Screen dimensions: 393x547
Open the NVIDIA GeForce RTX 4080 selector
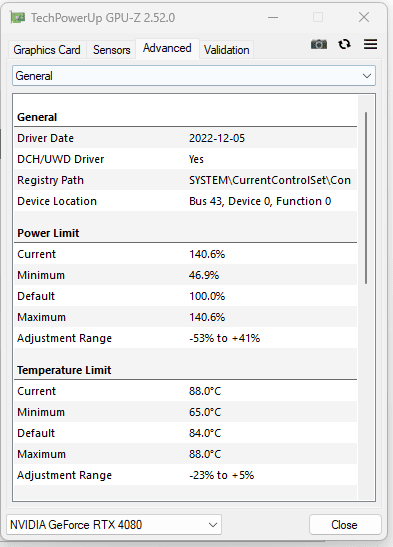pyautogui.click(x=114, y=524)
